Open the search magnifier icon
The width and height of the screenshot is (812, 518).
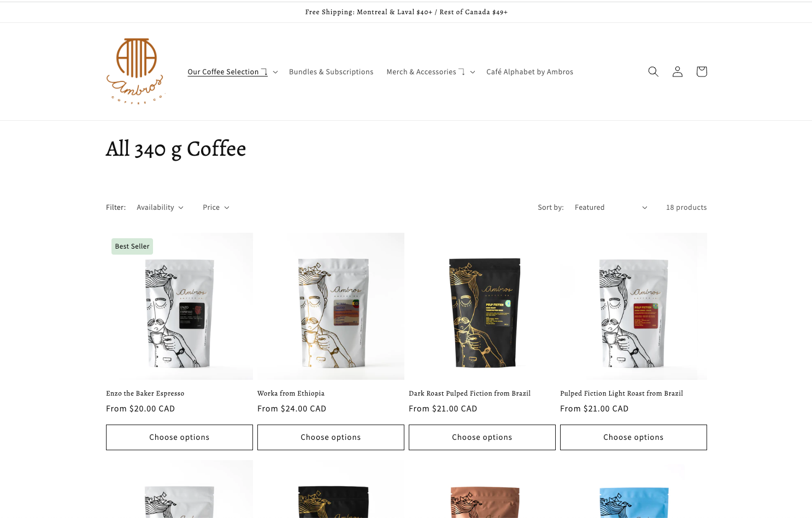pos(653,72)
